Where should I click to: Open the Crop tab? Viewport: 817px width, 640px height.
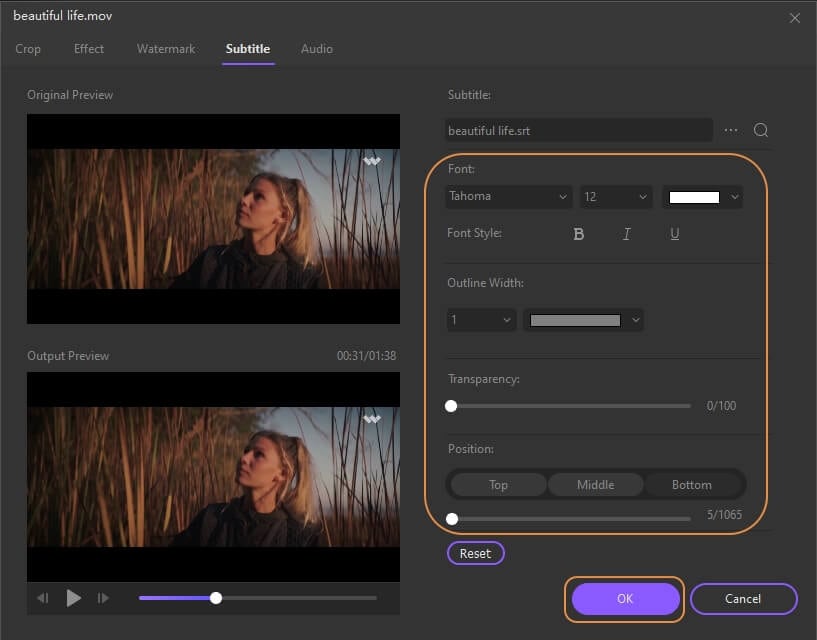[28, 49]
